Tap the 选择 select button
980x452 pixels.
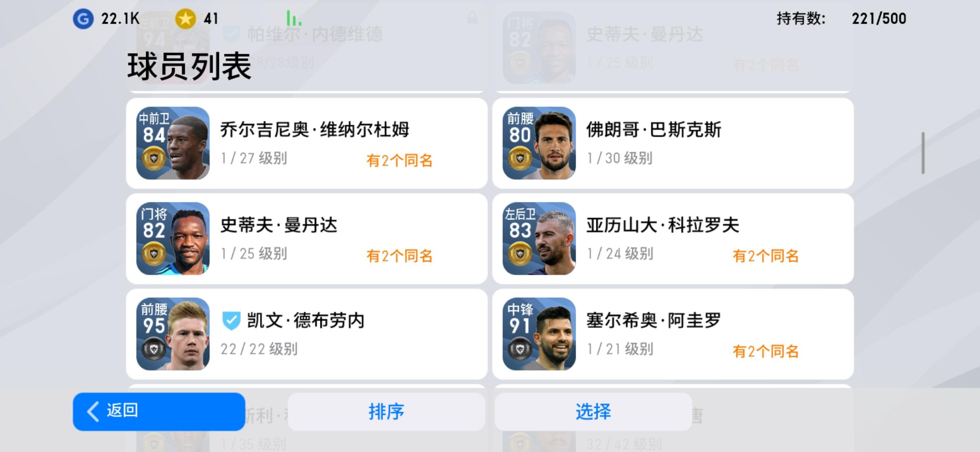click(x=593, y=411)
